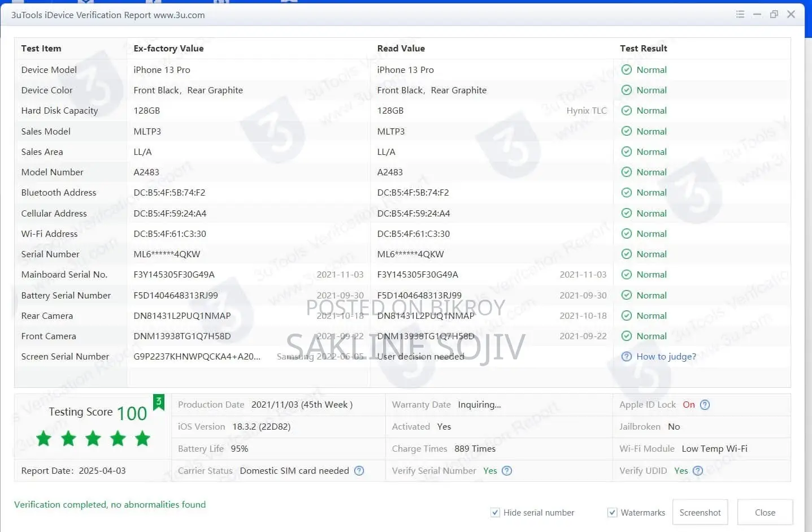Screen dimensions: 812x532
Task: Click the iOS Version 18.3.2 (22D82) value
Action: (262, 427)
